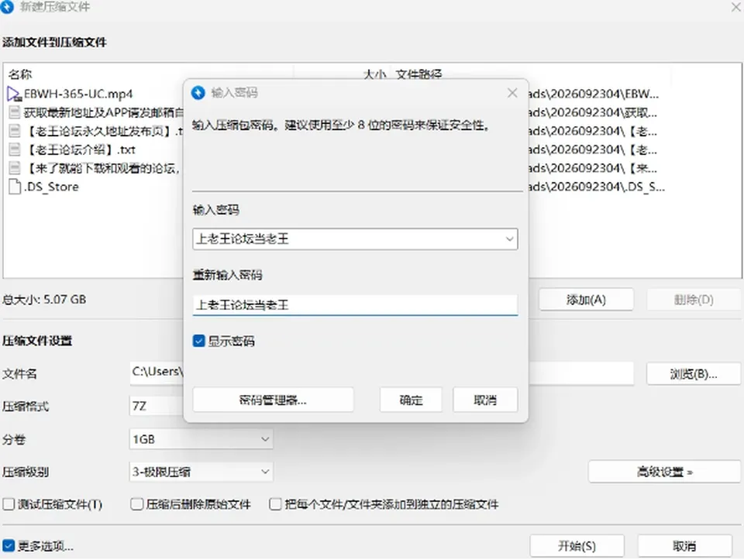
Task: Select the .DS_Store file name
Action: [51, 187]
